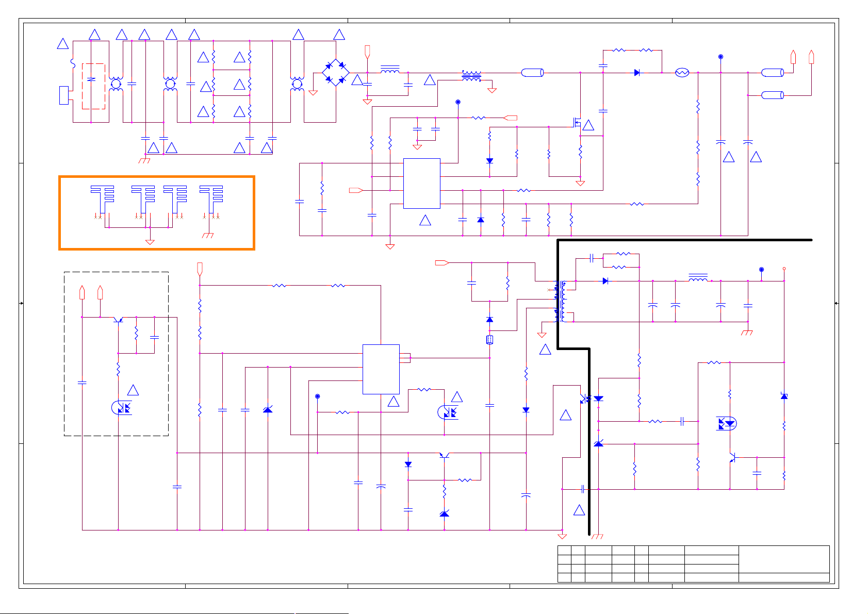The width and height of the screenshot is (868, 614).
Task: Click the main transformer on the isolation barrier
Action: point(560,302)
